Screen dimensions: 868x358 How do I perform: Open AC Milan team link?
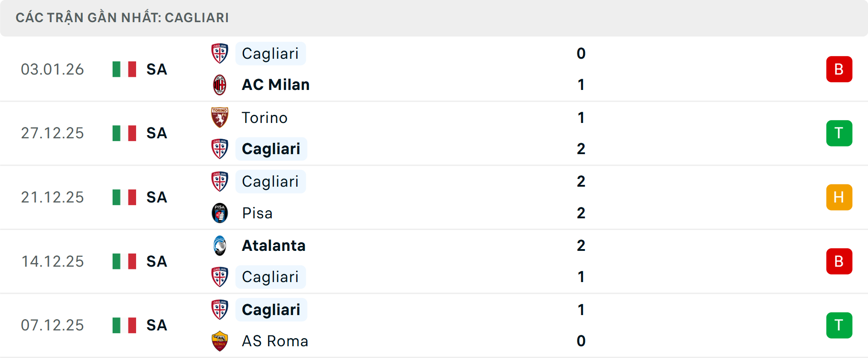pyautogui.click(x=275, y=85)
